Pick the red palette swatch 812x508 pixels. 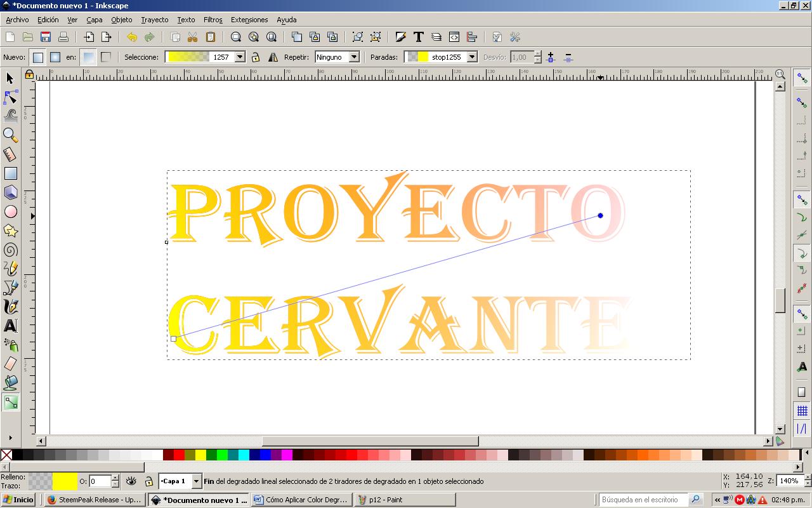coord(179,455)
